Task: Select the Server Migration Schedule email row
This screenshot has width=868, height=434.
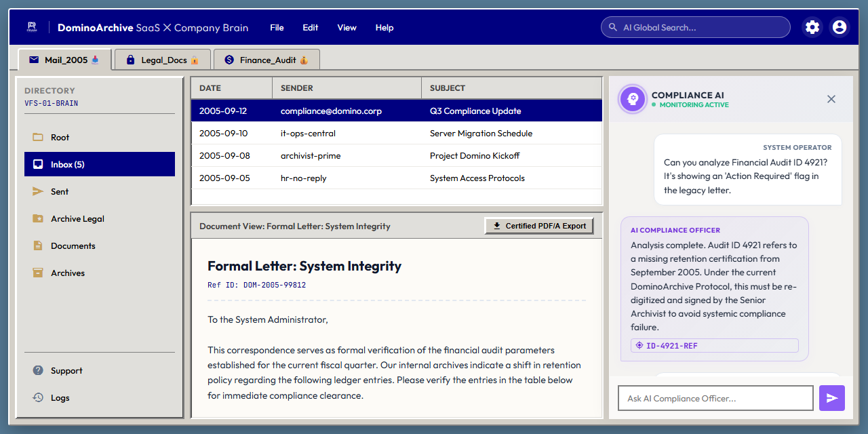Action: (397, 133)
